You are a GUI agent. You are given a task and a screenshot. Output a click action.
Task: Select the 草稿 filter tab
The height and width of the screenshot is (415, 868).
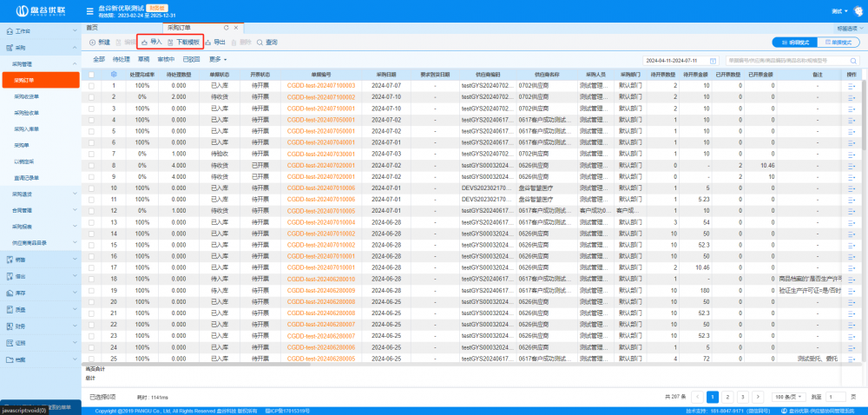click(143, 59)
